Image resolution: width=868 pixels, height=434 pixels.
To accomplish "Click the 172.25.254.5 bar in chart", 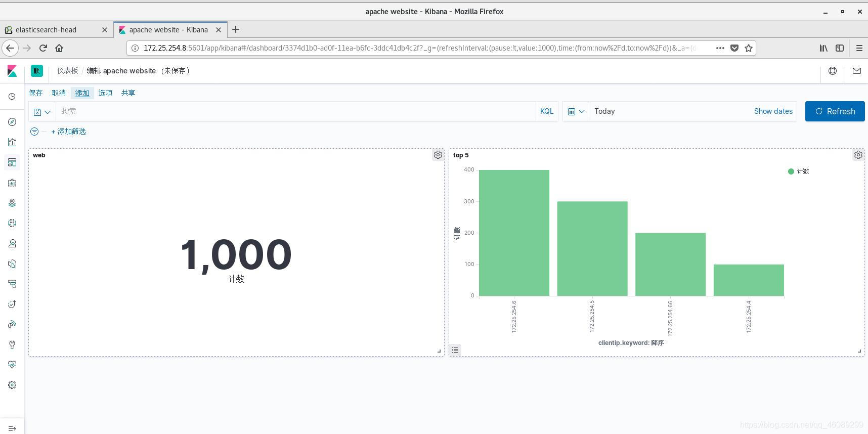I will click(592, 248).
